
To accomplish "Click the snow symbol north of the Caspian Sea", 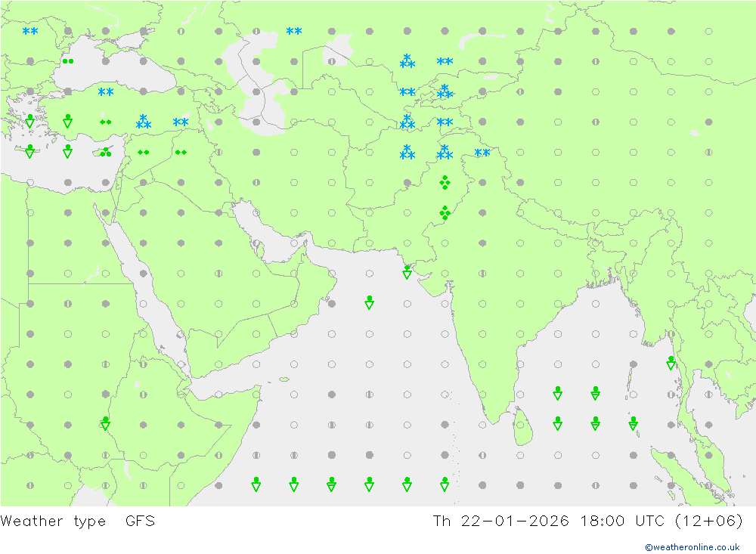I will tap(293, 31).
